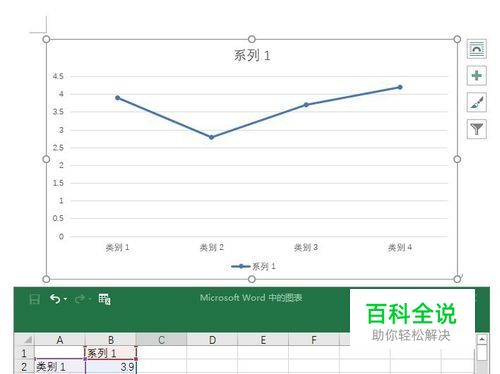Viewport: 500px width, 374px height.
Task: Click the scroll up arrow of data sheet
Action: coord(482,339)
